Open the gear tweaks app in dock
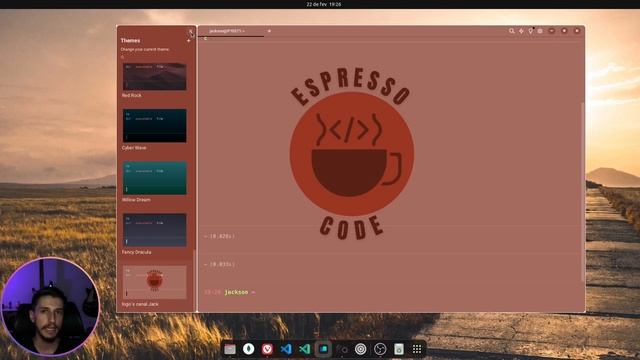640x360 pixels. (x=342, y=349)
